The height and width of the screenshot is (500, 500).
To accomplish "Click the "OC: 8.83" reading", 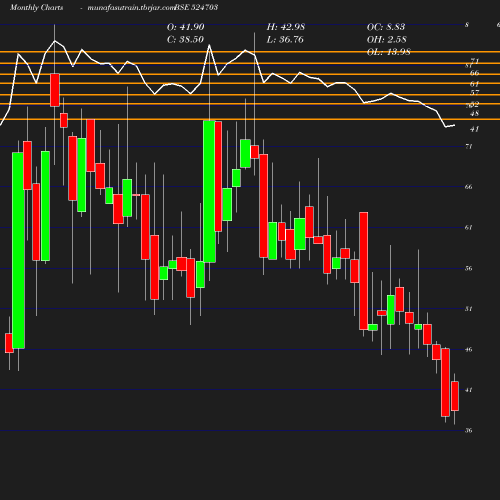I will click(386, 27).
